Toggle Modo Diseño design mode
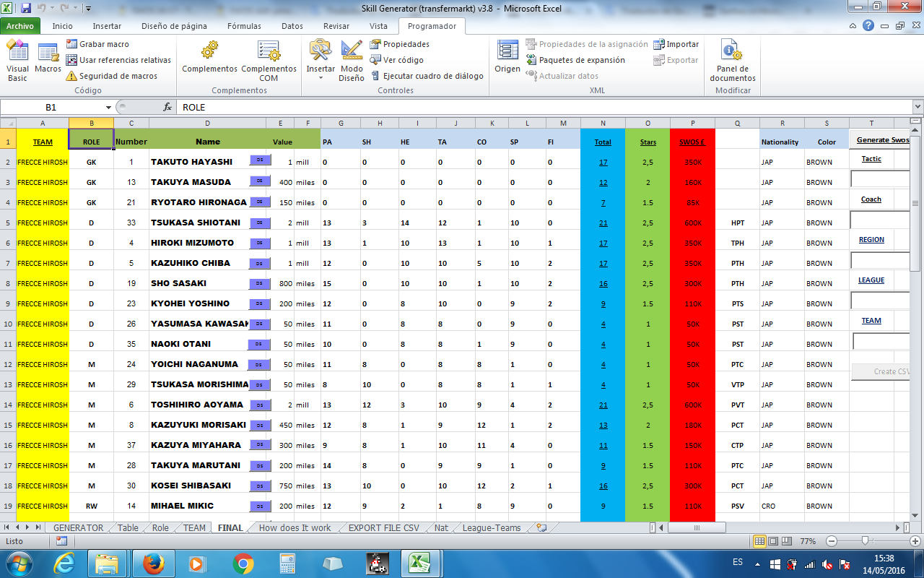Image resolution: width=924 pixels, height=578 pixels. coord(352,61)
